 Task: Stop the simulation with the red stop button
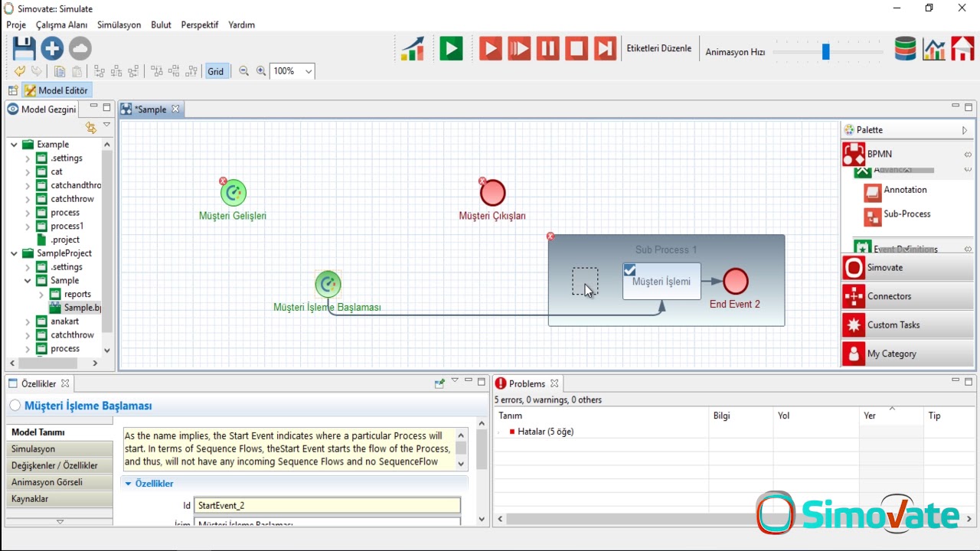point(577,49)
